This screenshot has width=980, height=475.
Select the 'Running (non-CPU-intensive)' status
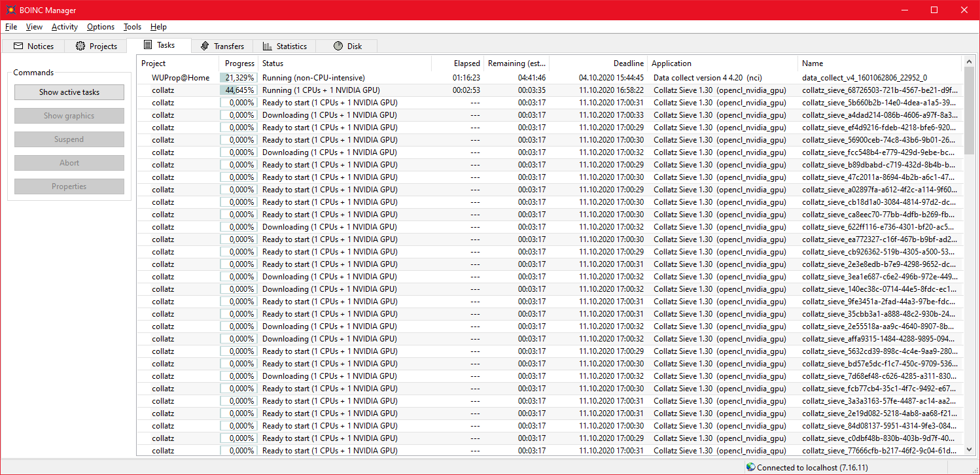pos(313,78)
